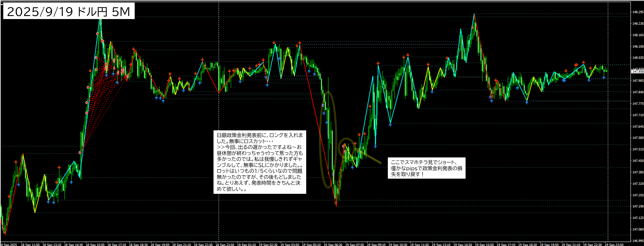Click the 146.995 label on the price axis

(x=638, y=241)
